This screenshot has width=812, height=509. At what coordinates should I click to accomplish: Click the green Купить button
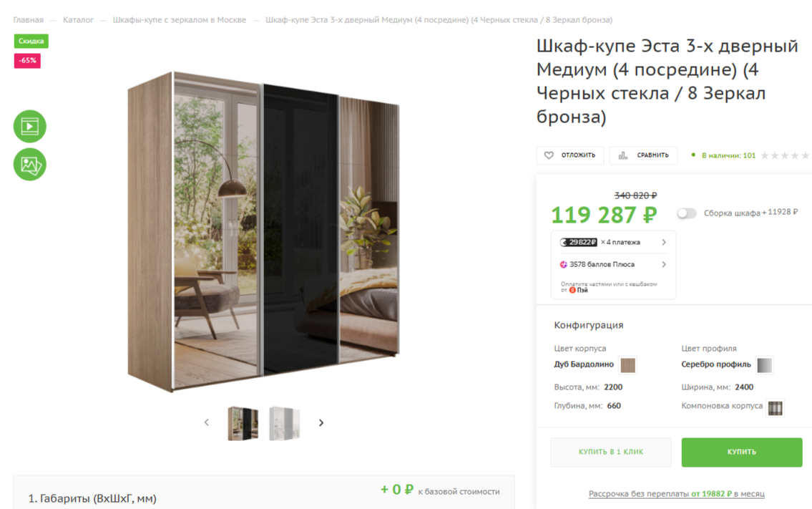click(742, 452)
